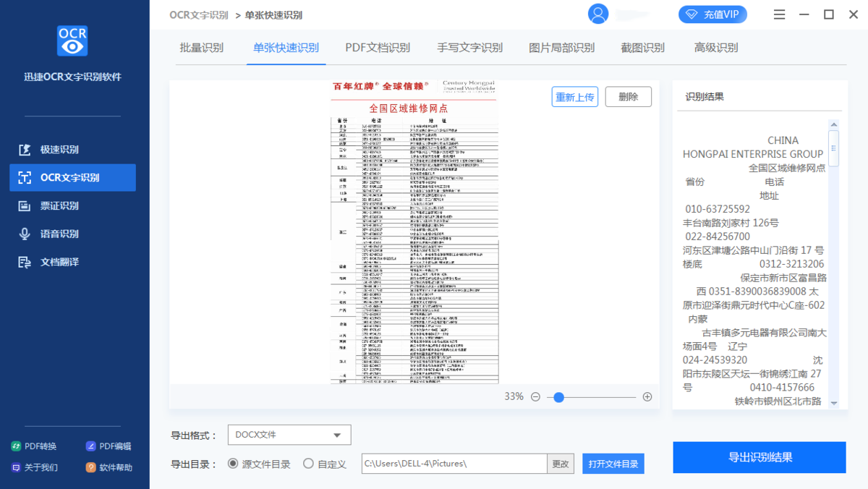The image size is (868, 489).
Task: Toggle the 充值VIP upgrade button
Action: (712, 14)
